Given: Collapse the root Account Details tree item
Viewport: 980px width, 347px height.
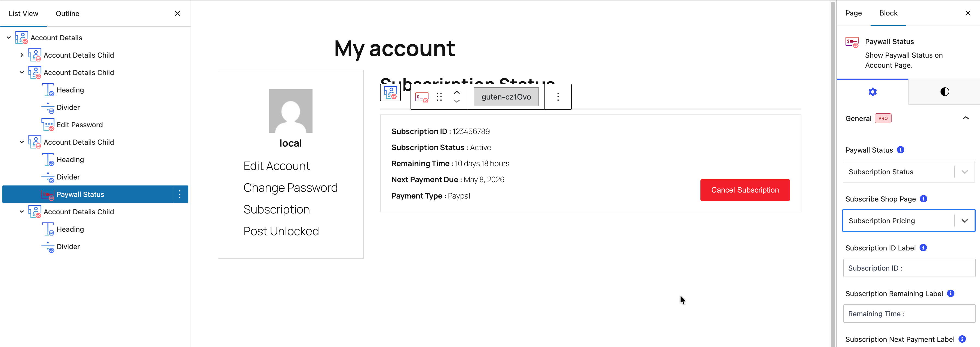Looking at the screenshot, I should pyautogui.click(x=9, y=38).
